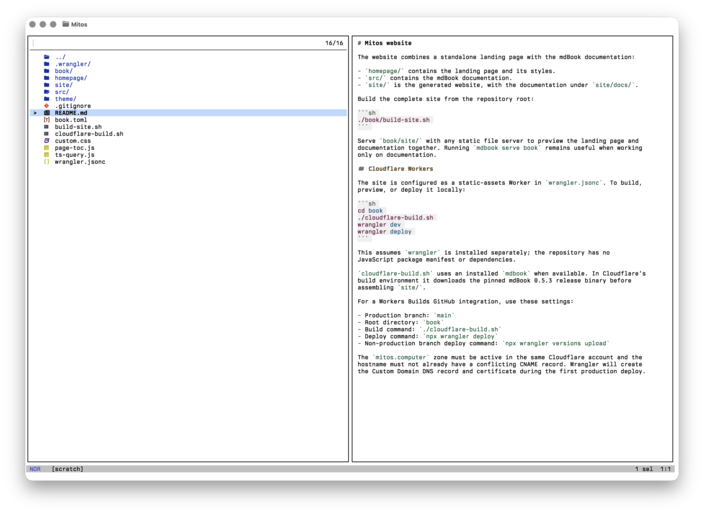
Task: Select the .wrangler/ directory entry
Action: [x=73, y=64]
